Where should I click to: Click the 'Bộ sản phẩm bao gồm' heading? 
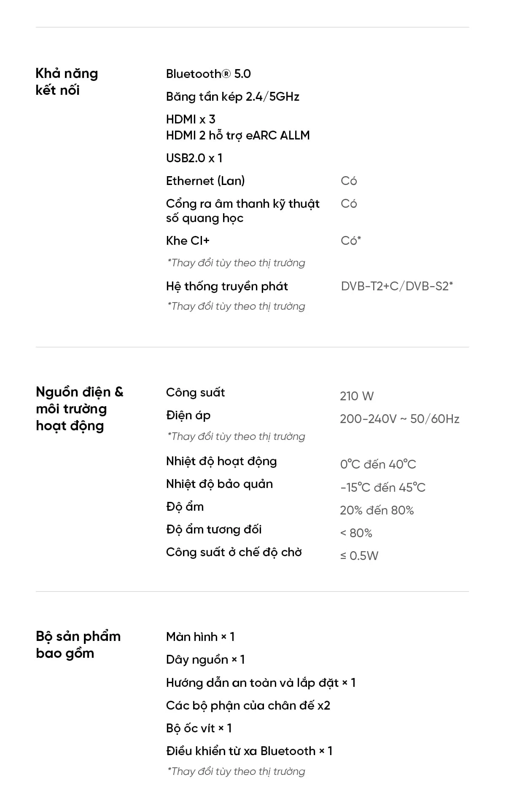pyautogui.click(x=78, y=645)
